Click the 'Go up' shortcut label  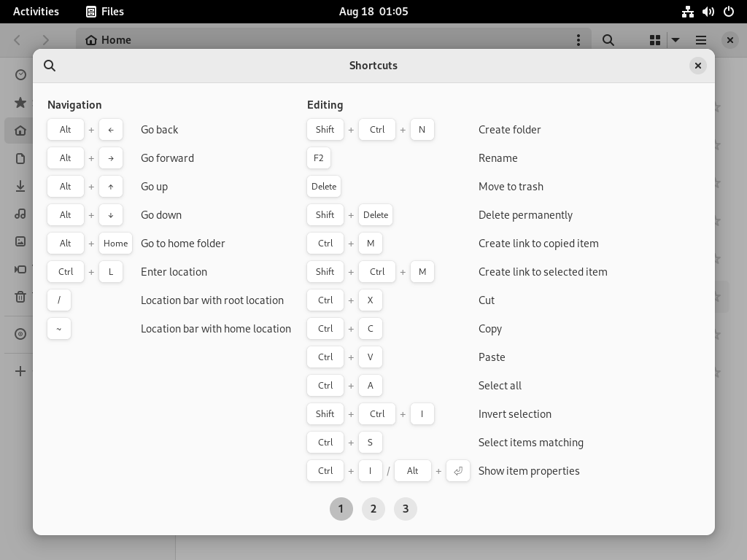point(155,187)
